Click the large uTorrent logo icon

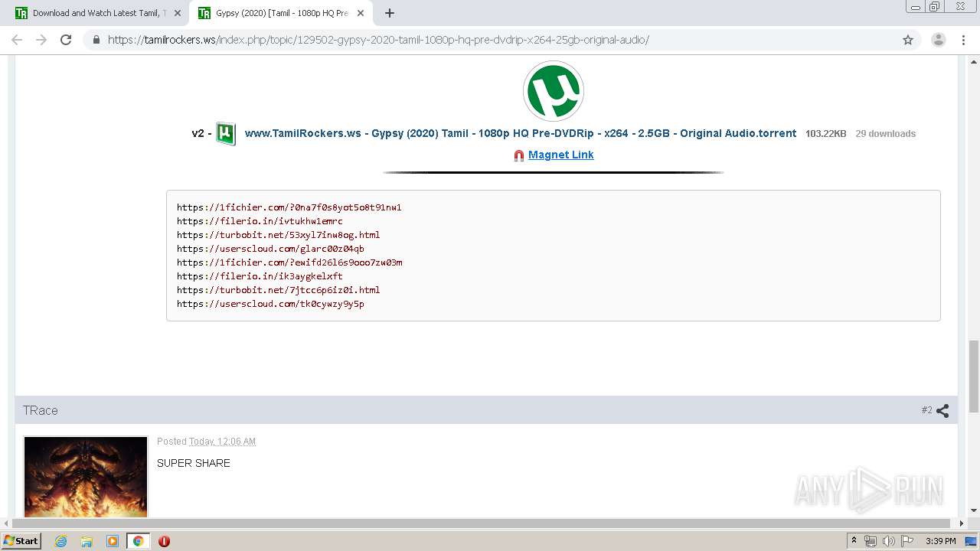point(554,91)
